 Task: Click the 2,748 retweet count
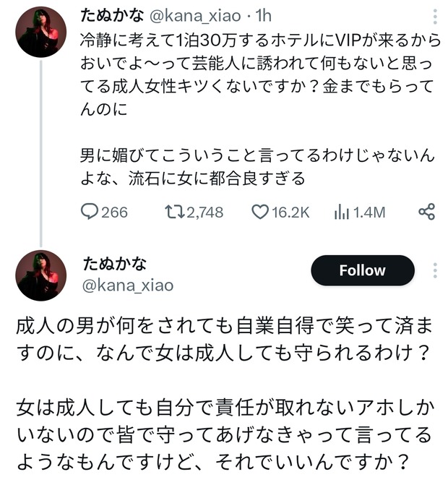204,212
